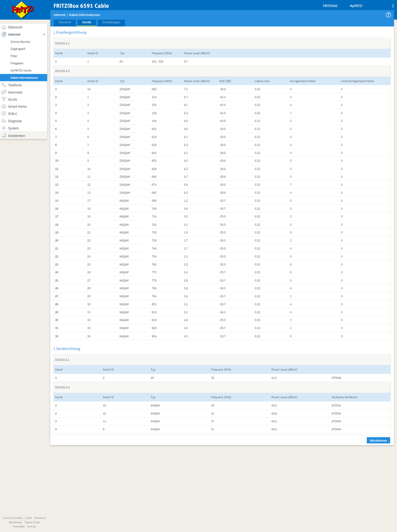Screen dimensions: 397x532
Task: Collapse the Internet menu chevron
Action: pos(44,35)
